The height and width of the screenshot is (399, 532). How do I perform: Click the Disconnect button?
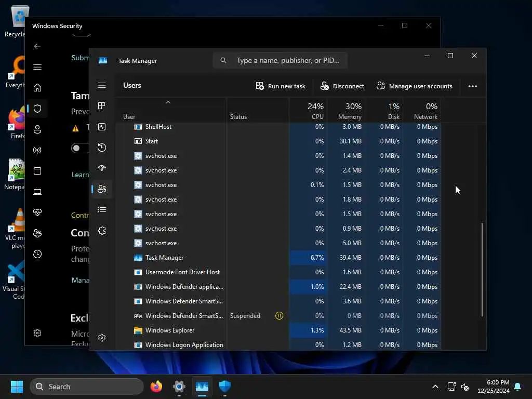342,86
